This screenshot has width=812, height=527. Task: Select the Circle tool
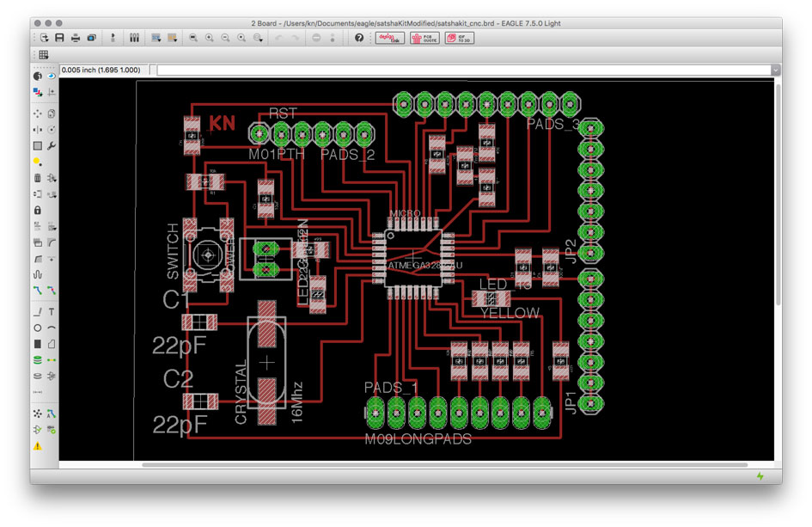pos(37,328)
